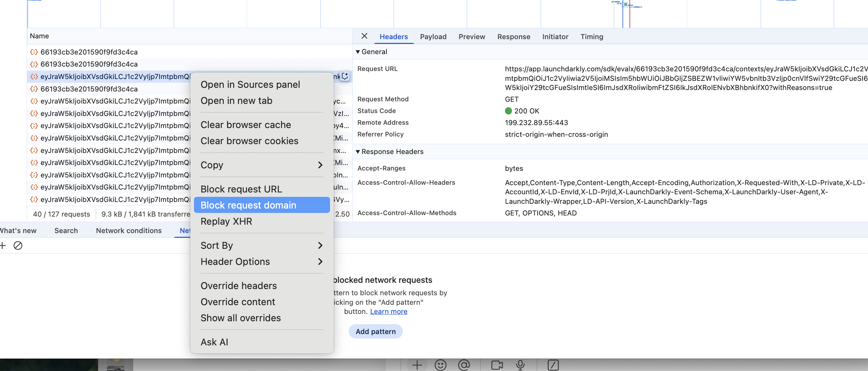Open the emoji picker smiley icon
Image resolution: width=868 pixels, height=371 pixels.
440,365
